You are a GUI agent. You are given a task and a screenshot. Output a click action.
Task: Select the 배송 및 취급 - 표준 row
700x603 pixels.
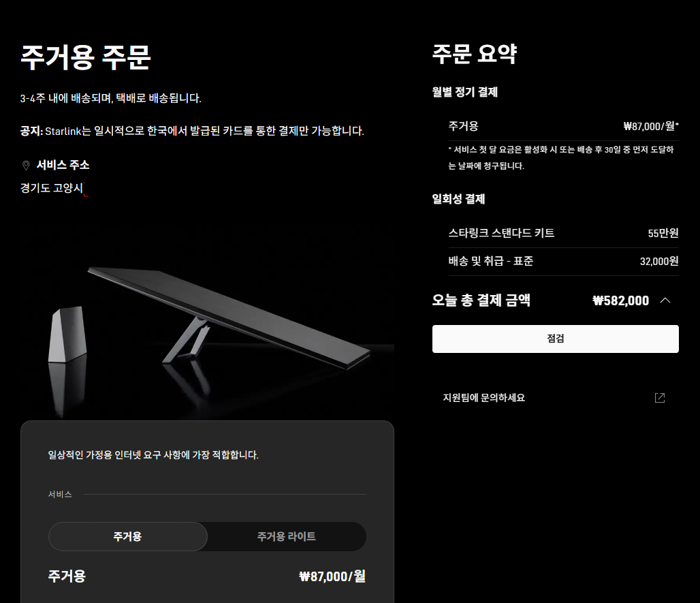(563, 262)
